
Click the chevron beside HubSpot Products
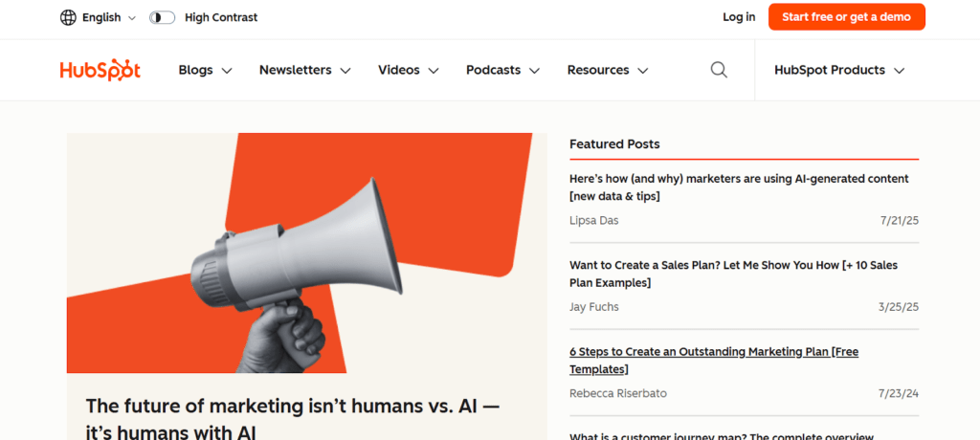pos(899,71)
